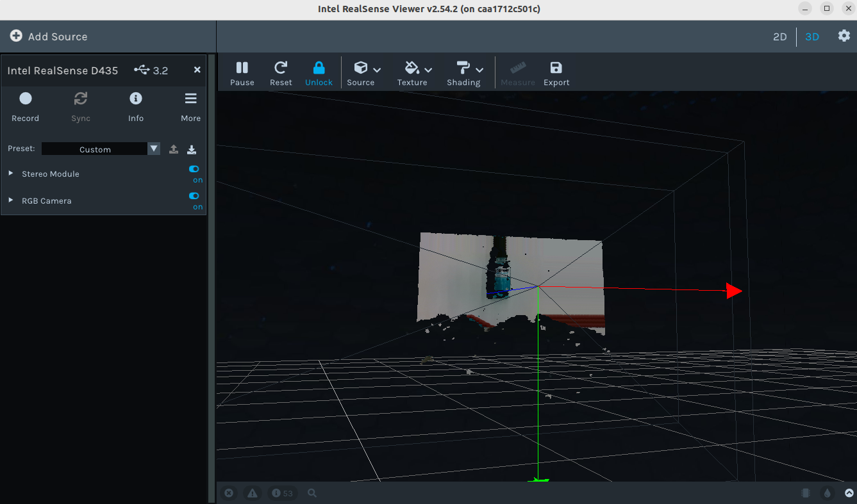Click the point cloud image in viewport
Screen dimensions: 857x504
pos(511,284)
